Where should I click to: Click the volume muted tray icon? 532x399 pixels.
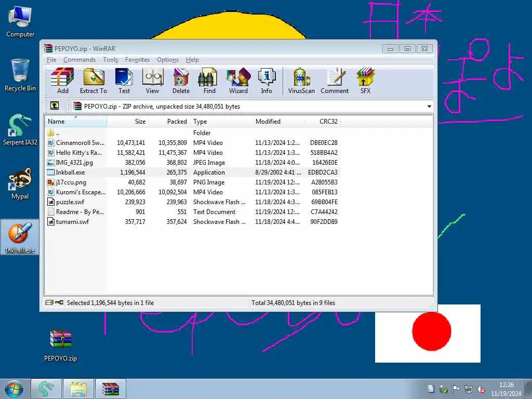click(x=481, y=389)
